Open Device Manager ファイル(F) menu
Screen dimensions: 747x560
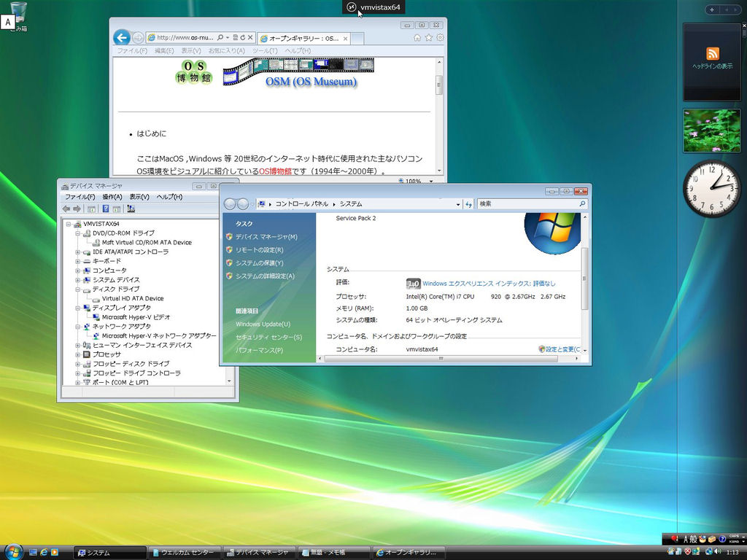pyautogui.click(x=80, y=197)
